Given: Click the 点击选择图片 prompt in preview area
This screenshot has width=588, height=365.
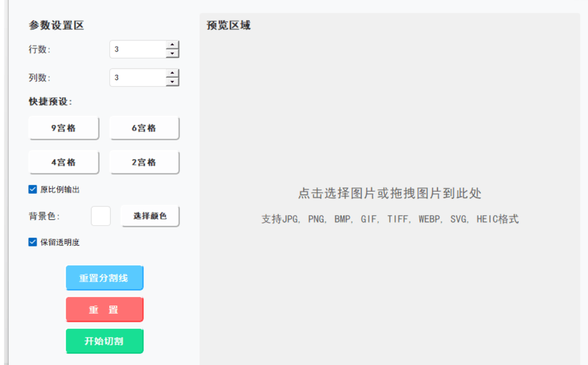Looking at the screenshot, I should point(389,194).
